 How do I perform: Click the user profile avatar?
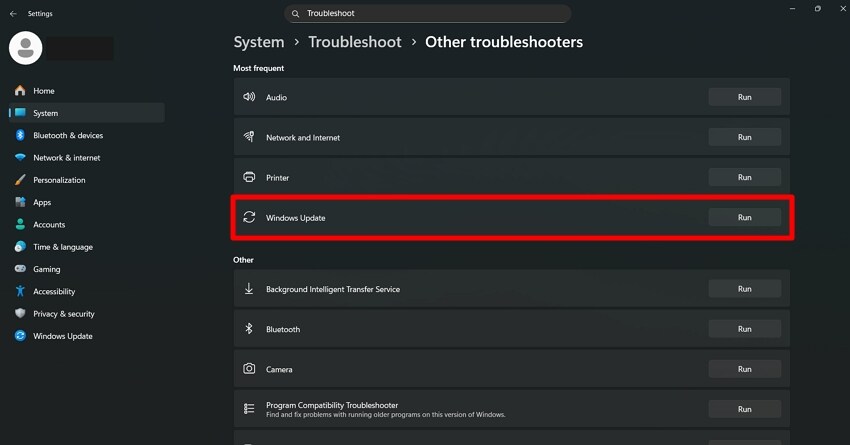pos(25,48)
